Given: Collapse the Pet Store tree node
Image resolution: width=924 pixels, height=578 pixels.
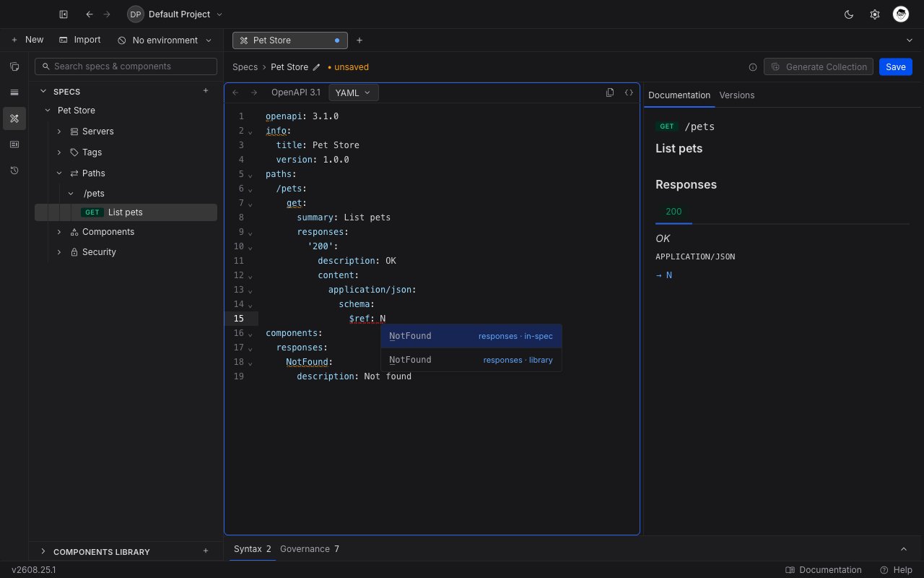Looking at the screenshot, I should [x=48, y=111].
